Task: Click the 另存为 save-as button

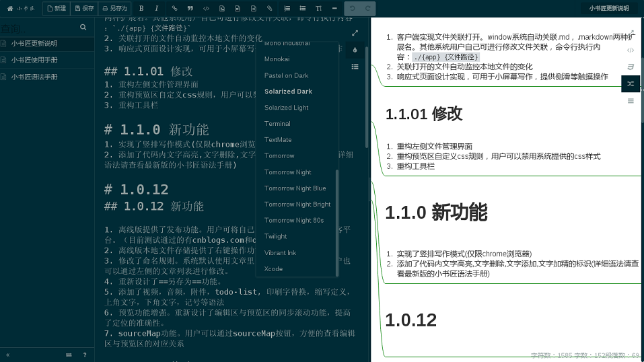Action: point(115,8)
